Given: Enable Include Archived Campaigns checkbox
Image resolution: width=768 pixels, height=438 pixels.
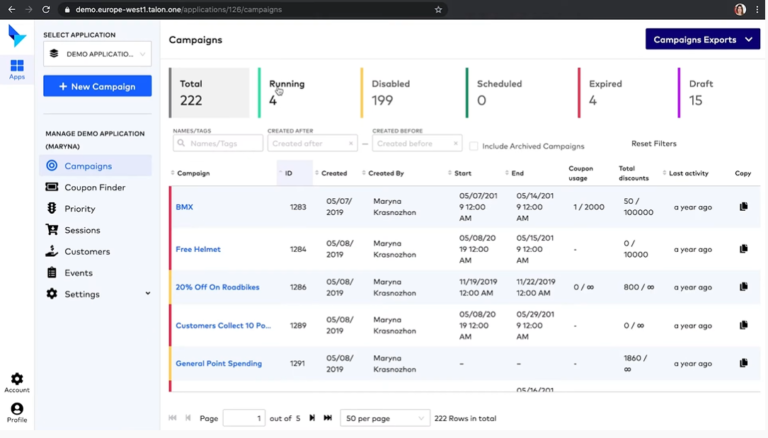Looking at the screenshot, I should pyautogui.click(x=474, y=146).
